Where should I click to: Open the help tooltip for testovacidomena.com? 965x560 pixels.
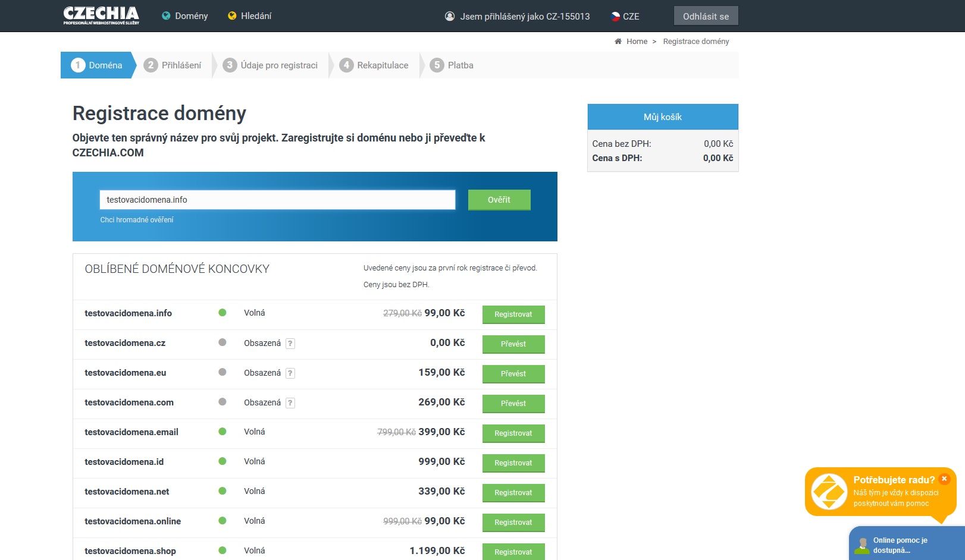pos(290,403)
